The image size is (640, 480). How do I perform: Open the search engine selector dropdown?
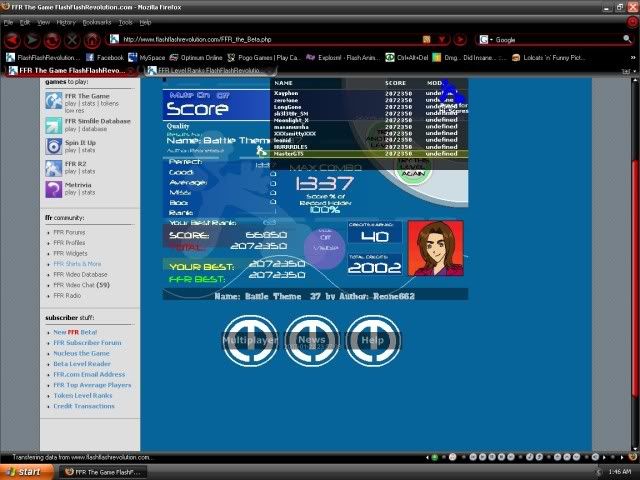coord(486,40)
